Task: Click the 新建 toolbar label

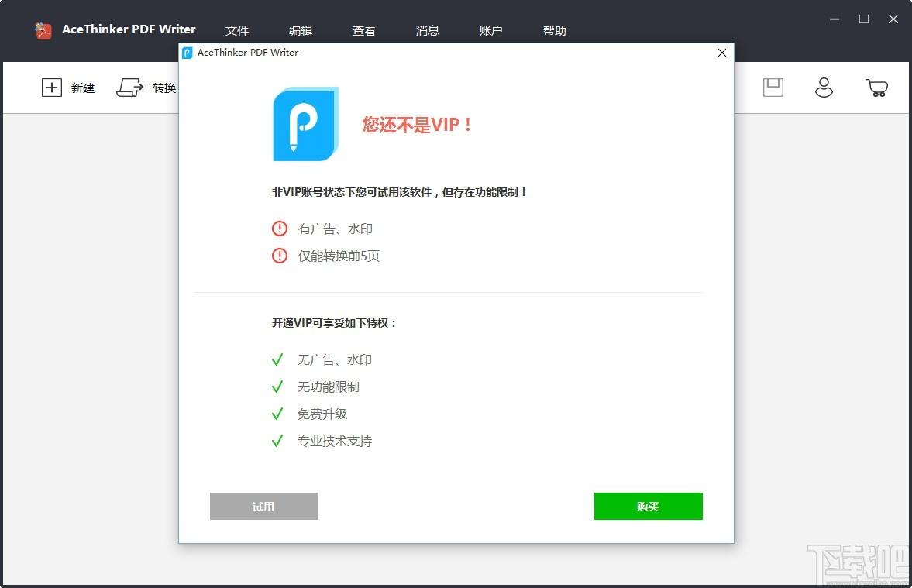Action: coord(83,88)
